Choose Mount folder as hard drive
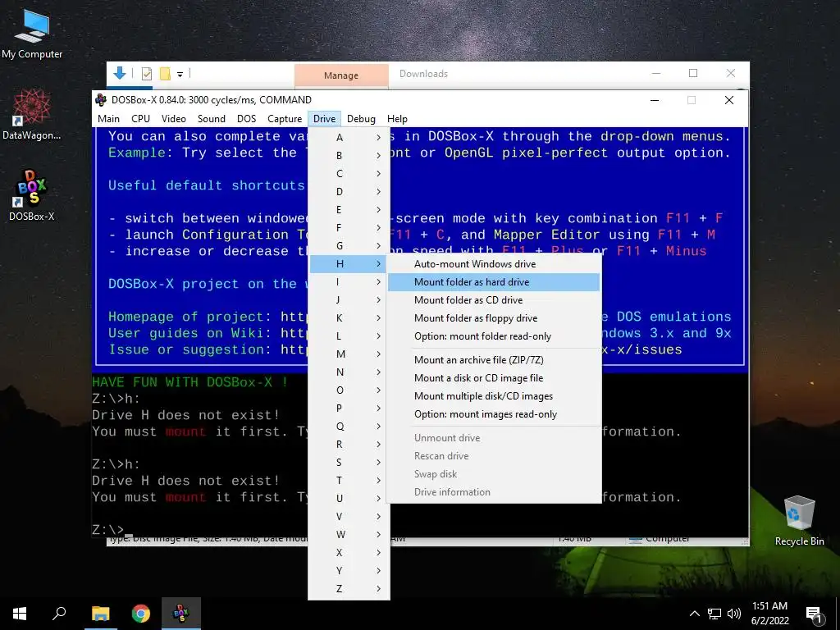 pyautogui.click(x=493, y=282)
